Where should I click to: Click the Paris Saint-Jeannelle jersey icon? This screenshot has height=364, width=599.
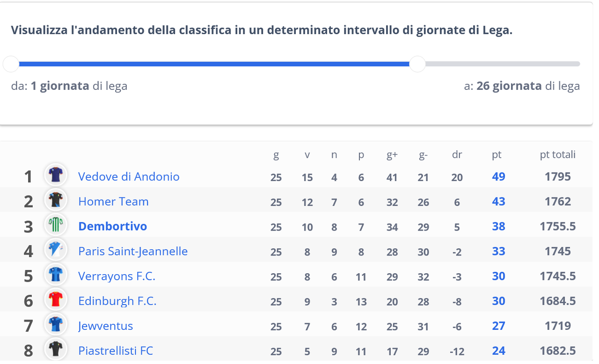click(56, 250)
